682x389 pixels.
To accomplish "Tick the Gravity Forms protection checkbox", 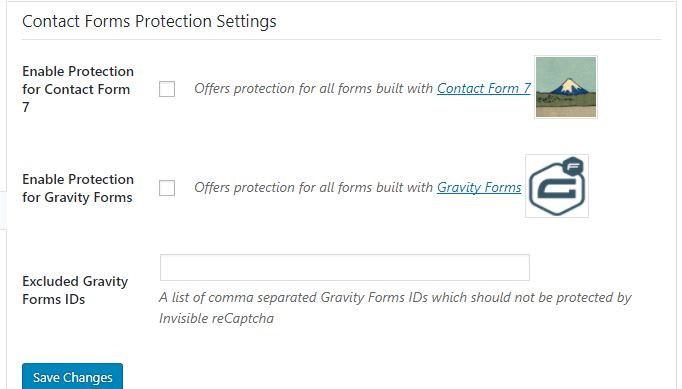I will pyautogui.click(x=167, y=188).
